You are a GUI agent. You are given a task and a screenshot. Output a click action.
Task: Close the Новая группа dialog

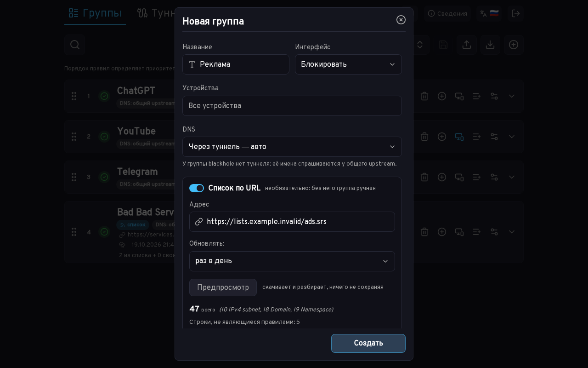coord(401,20)
